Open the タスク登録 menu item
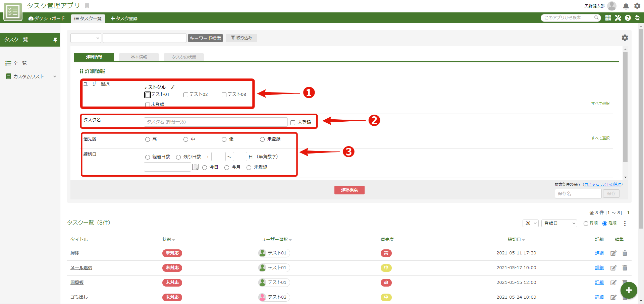This screenshot has width=644, height=304. point(124,18)
